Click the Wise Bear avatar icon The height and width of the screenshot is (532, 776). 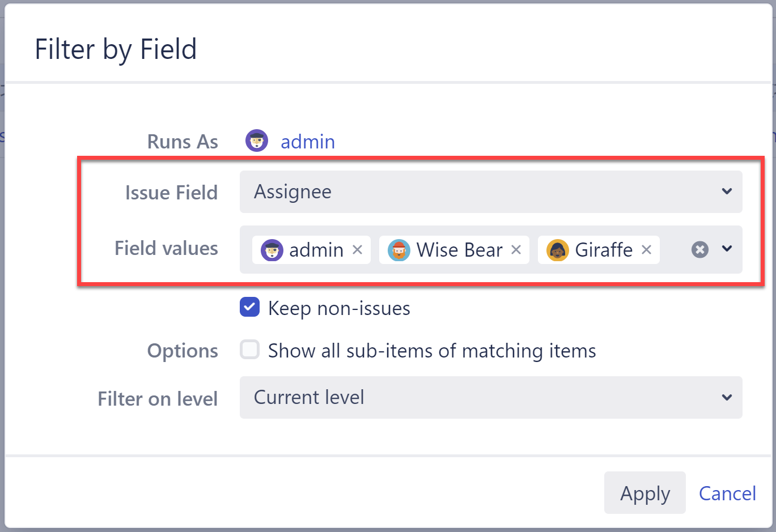point(398,250)
